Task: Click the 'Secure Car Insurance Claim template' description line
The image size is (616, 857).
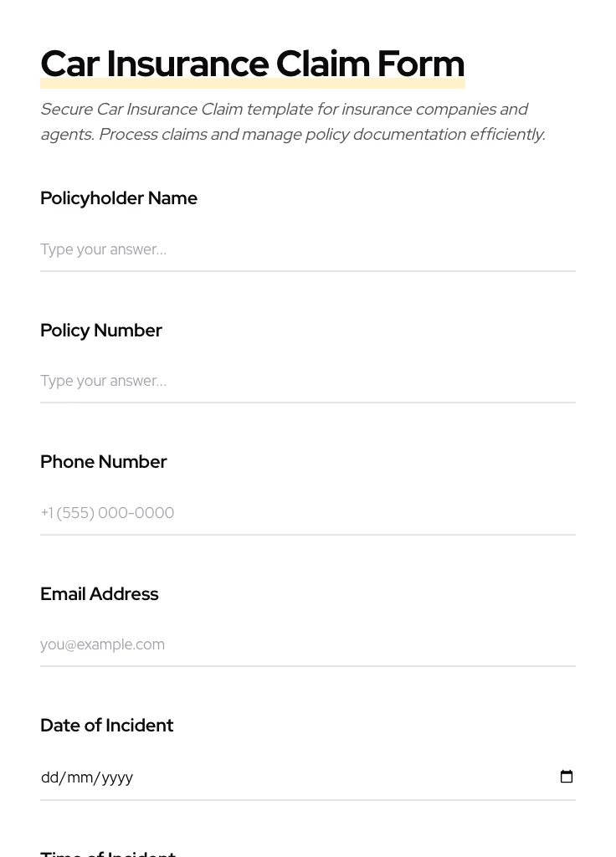Action: click(284, 110)
